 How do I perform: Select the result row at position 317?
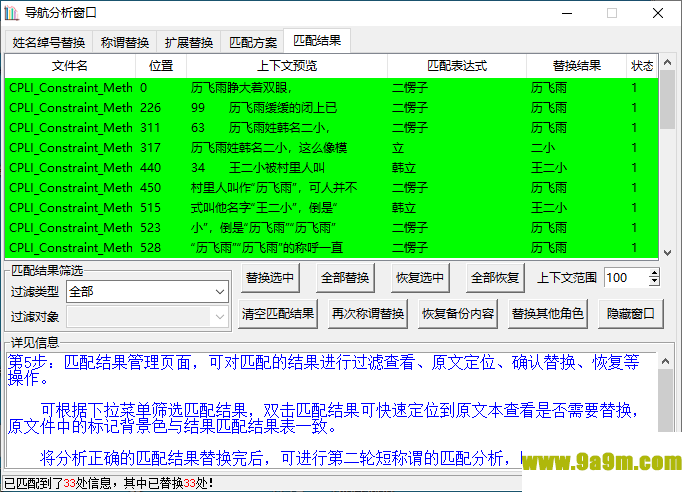click(331, 148)
